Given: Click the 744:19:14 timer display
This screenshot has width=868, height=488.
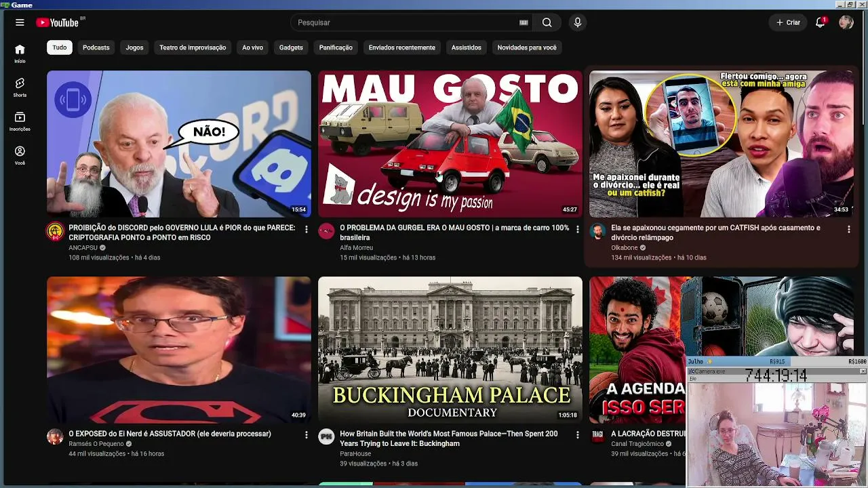Looking at the screenshot, I should [x=776, y=375].
